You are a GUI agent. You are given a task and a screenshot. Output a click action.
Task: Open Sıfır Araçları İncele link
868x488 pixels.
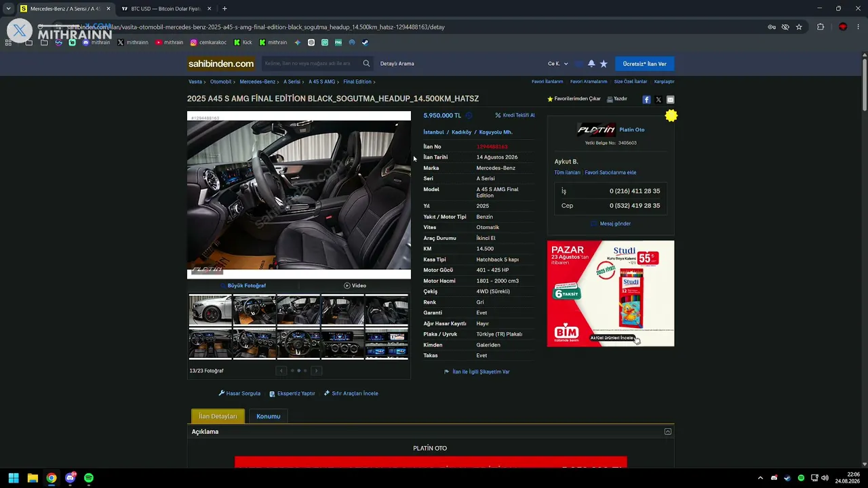coord(351,393)
